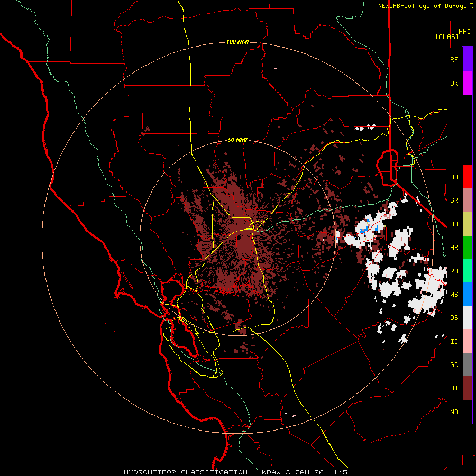
Task: Click the "8 JAN 26 11:54" timestamp
Action: [319, 472]
